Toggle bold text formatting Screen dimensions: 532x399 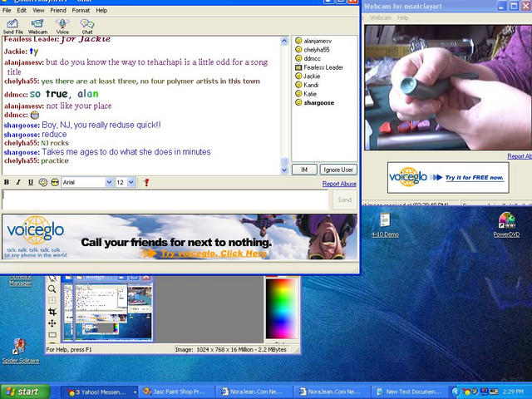tap(7, 182)
